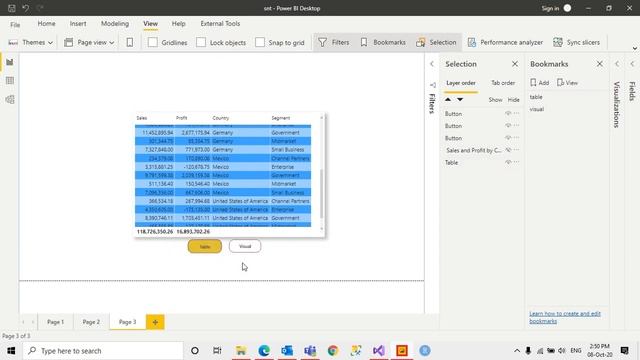Enable Lock objects checkbox
Viewport: 640px width, 360px height.
tap(201, 42)
